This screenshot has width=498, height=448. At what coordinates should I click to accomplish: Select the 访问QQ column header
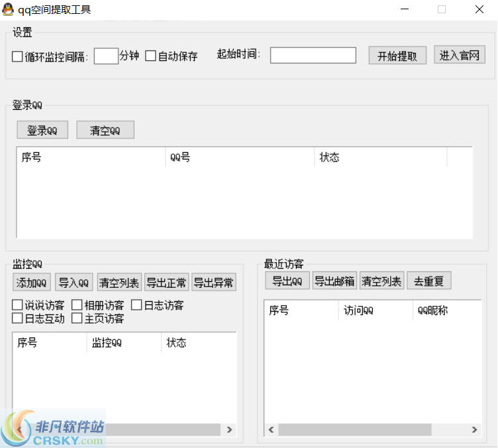click(x=375, y=310)
